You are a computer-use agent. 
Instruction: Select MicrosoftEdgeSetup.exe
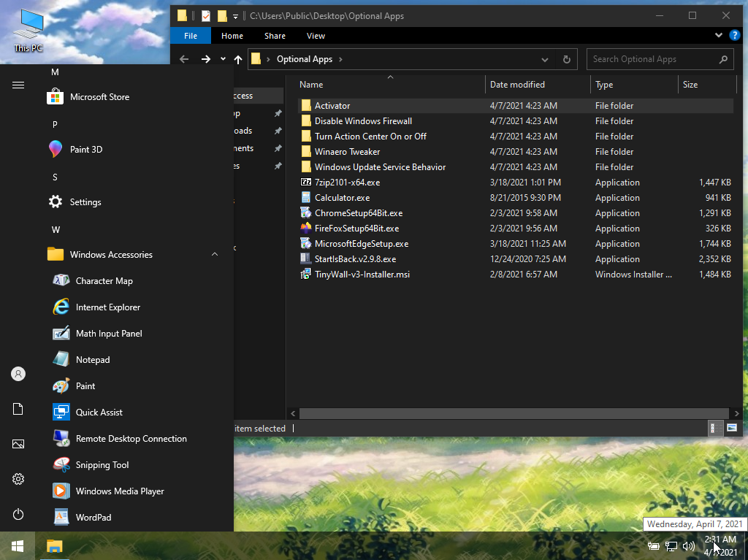515,244
